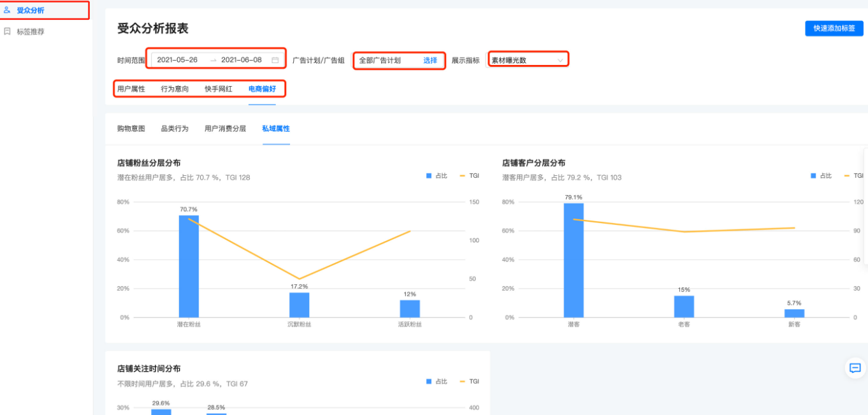Click the 选择 link beside 广告计划

(x=430, y=60)
